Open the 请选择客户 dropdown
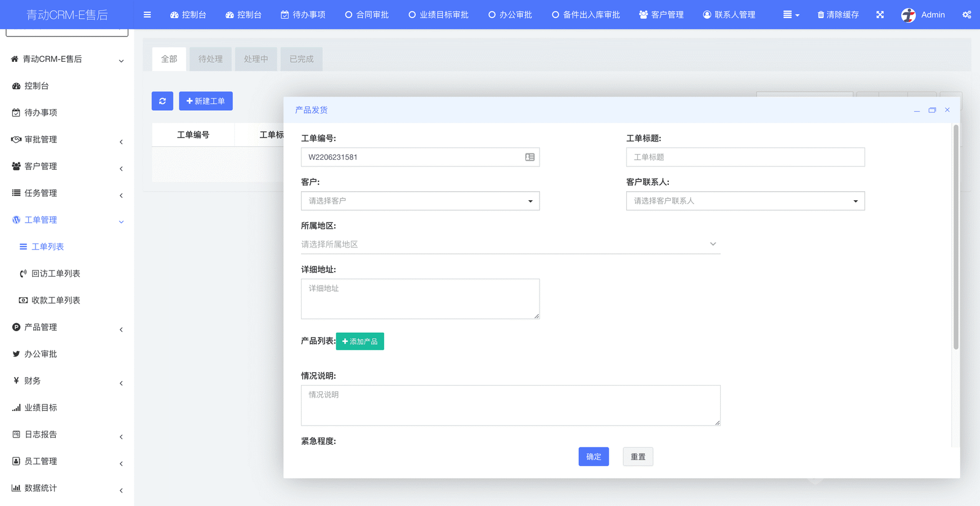This screenshot has width=980, height=506. (x=420, y=201)
